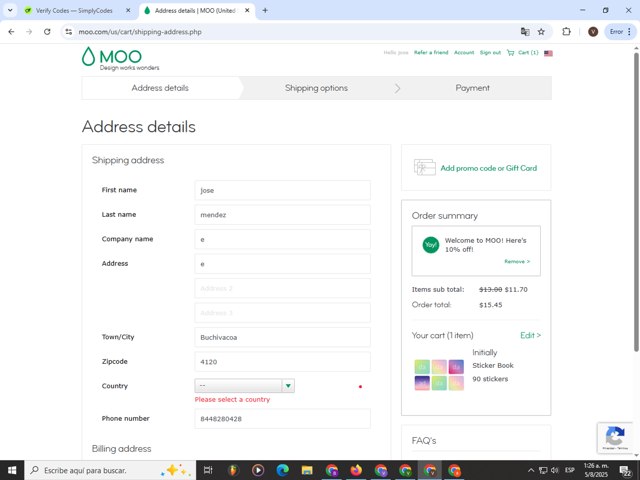
Task: View site information icon in address bar
Action: click(x=69, y=31)
